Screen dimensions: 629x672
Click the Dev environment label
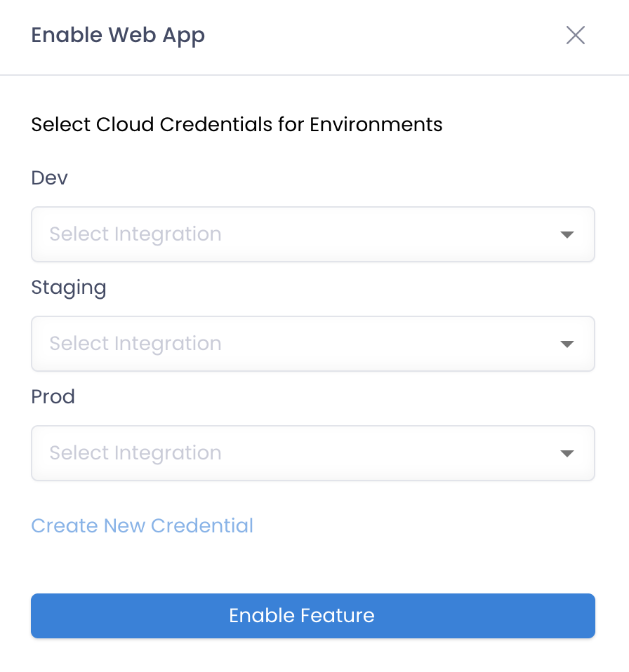point(49,177)
